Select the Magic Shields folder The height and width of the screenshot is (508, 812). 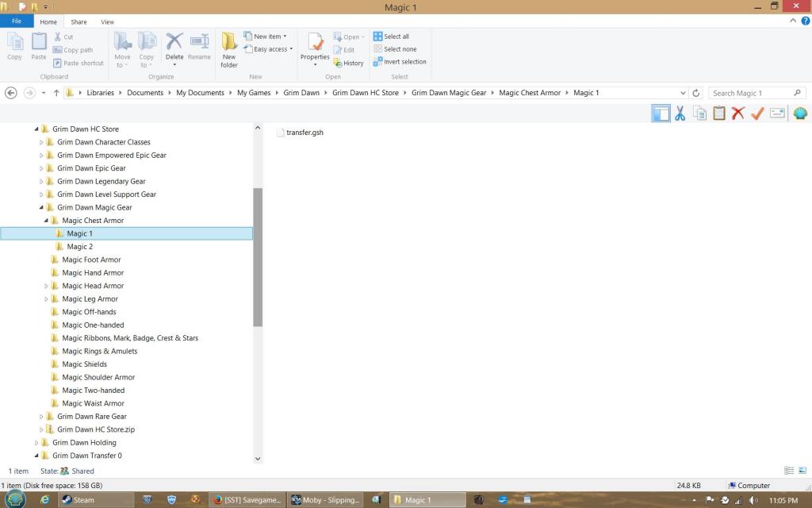[84, 364]
